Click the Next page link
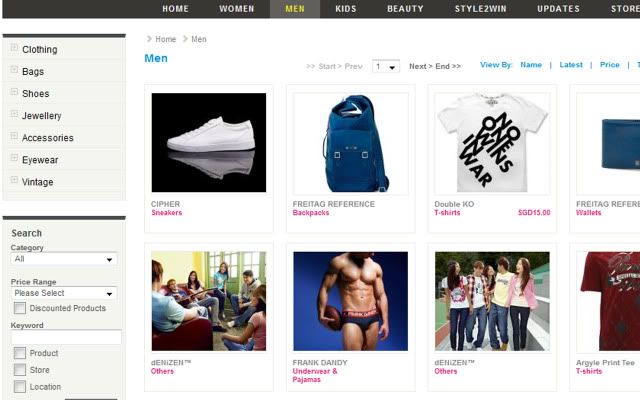 pos(421,66)
